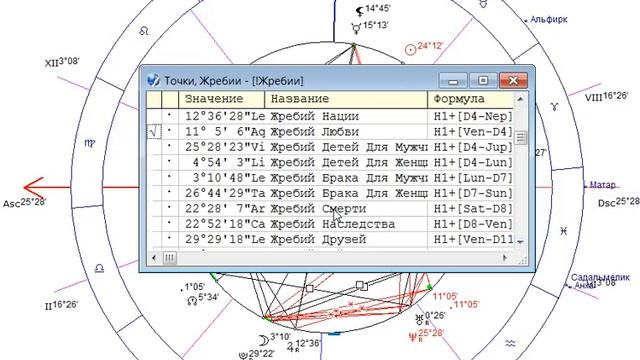Click formula H1+[D4-Lun]
The height and width of the screenshot is (360, 640).
(x=473, y=162)
